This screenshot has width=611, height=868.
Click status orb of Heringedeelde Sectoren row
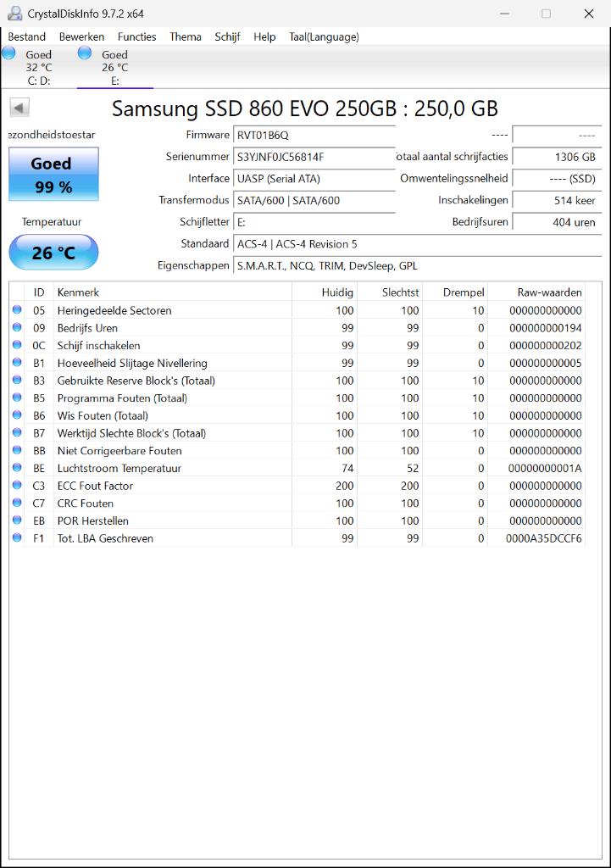(17, 310)
